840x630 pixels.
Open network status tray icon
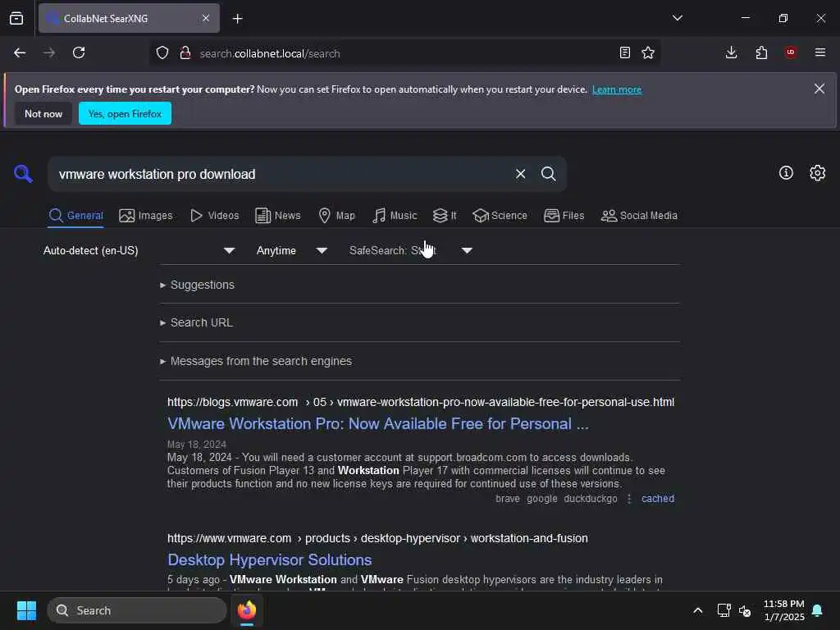point(724,610)
